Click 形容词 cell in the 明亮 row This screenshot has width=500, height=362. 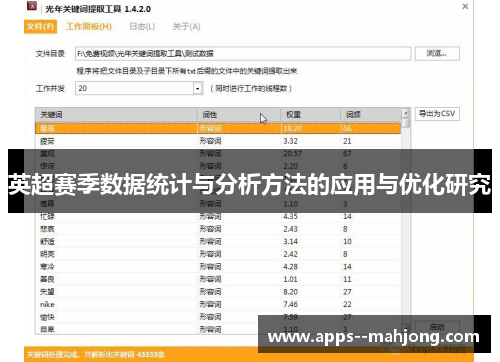pos(210,254)
